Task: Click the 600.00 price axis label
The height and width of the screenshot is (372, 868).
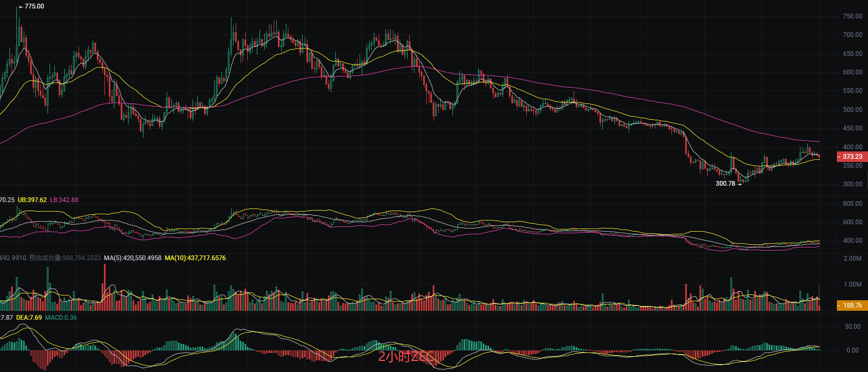Action: 852,72
